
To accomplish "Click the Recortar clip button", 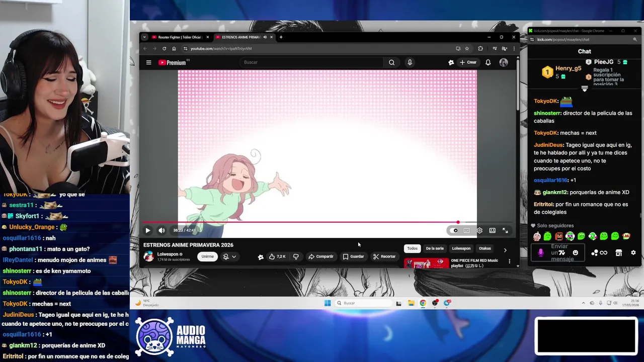I will 384,256.
